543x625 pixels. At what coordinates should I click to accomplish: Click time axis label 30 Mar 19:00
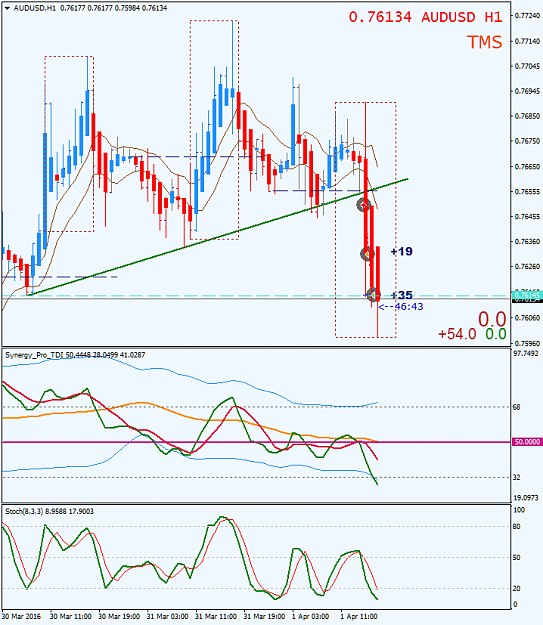(119, 616)
